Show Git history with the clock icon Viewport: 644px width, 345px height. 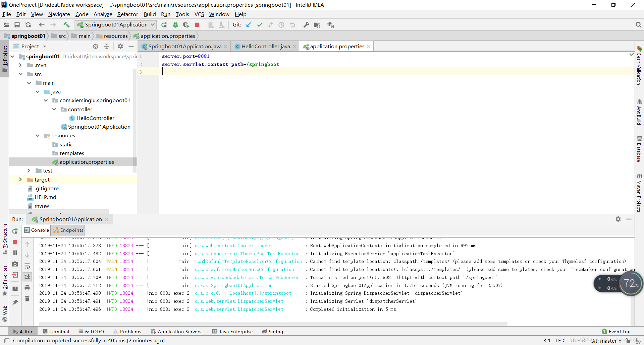click(x=281, y=25)
